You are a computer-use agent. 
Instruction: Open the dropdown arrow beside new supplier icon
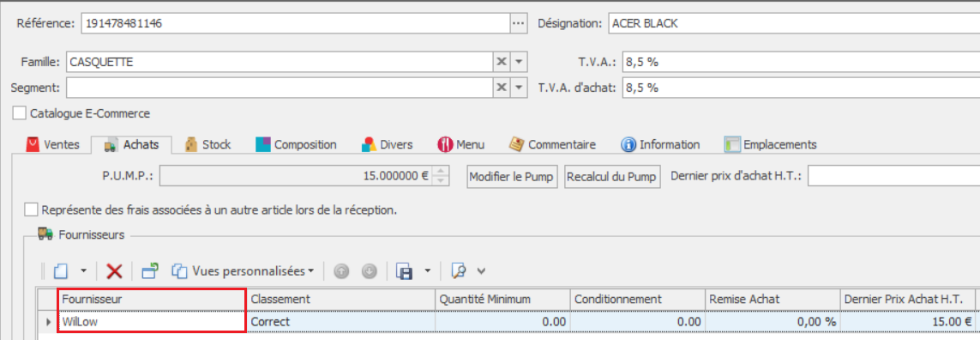pos(83,271)
